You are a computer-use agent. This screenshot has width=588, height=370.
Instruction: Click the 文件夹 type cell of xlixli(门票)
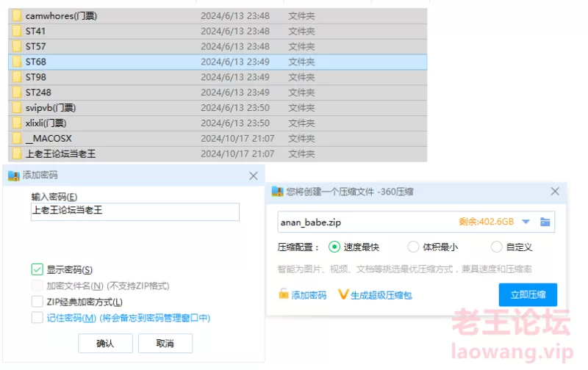pyautogui.click(x=301, y=123)
